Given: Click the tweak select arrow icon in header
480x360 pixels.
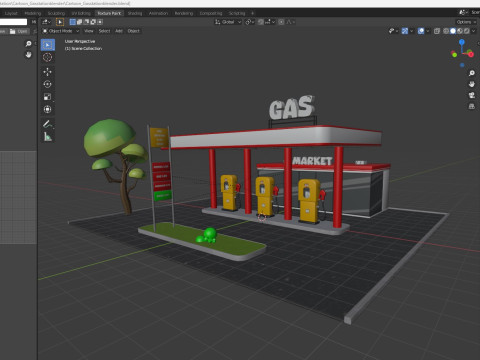Looking at the screenshot, I should pyautogui.click(x=60, y=22).
